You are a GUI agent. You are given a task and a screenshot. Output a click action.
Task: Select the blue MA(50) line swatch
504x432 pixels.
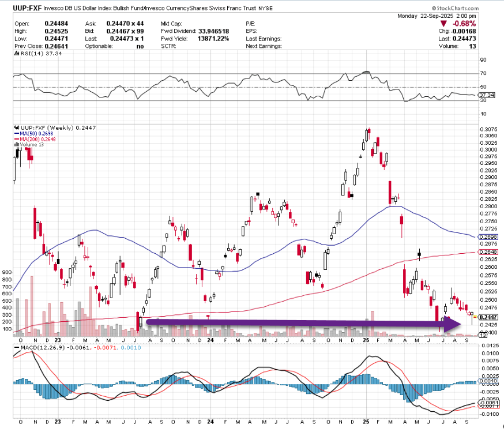click(17, 133)
